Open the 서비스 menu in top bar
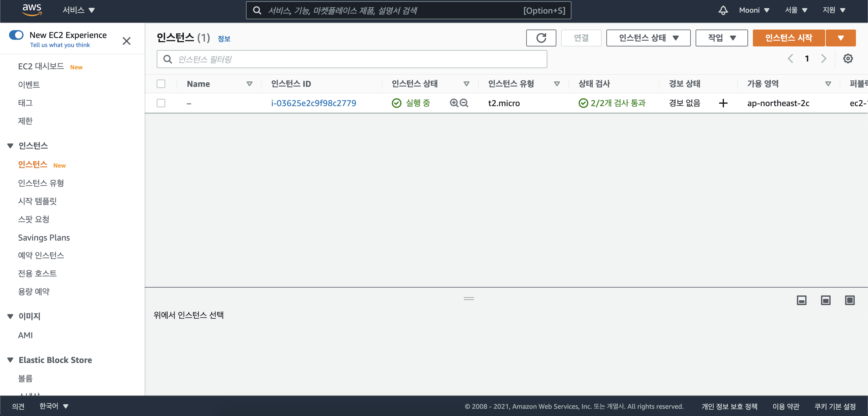The height and width of the screenshot is (416, 868). pos(78,10)
